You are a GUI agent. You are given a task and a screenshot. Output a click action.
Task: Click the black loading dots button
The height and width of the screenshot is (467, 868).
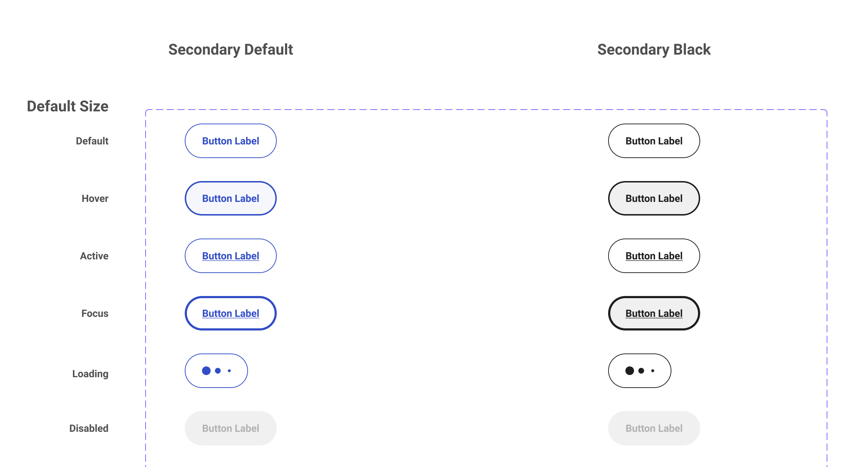(639, 371)
